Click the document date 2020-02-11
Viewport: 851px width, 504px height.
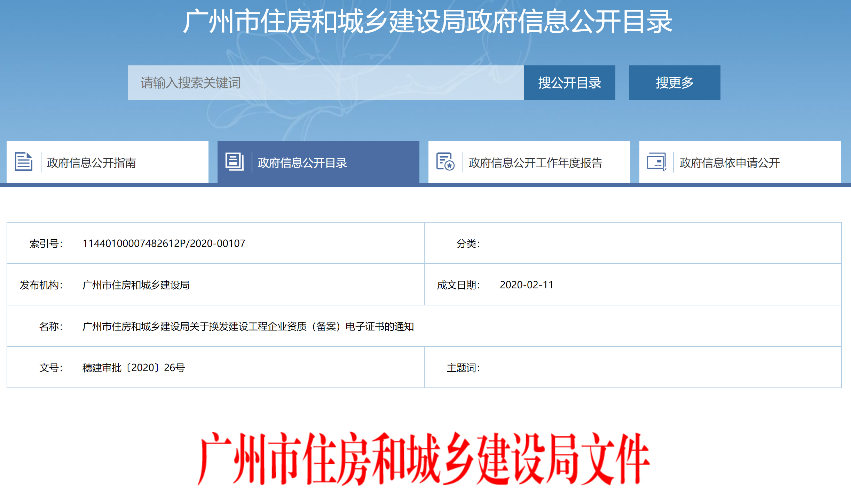coord(526,285)
